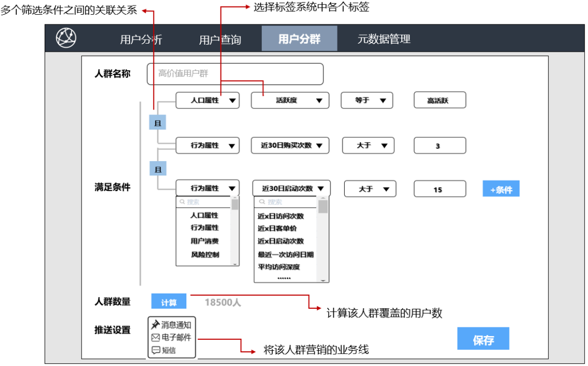This screenshot has width=588, height=366.
Task: Click the 计算 button
Action: point(169,302)
